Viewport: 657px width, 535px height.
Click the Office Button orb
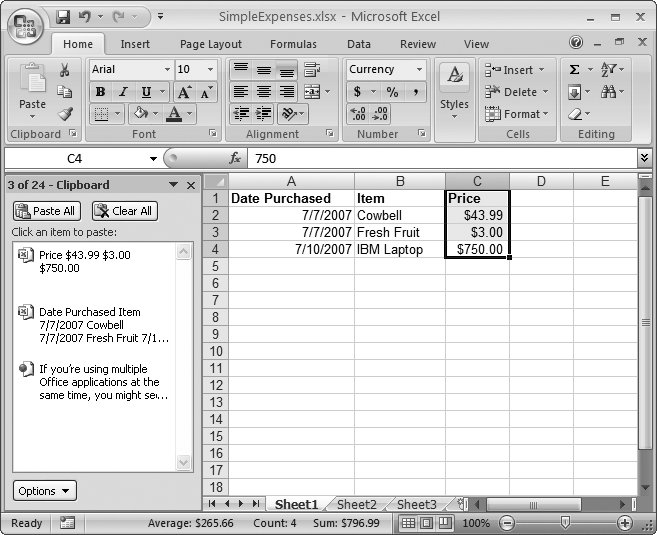click(25, 26)
